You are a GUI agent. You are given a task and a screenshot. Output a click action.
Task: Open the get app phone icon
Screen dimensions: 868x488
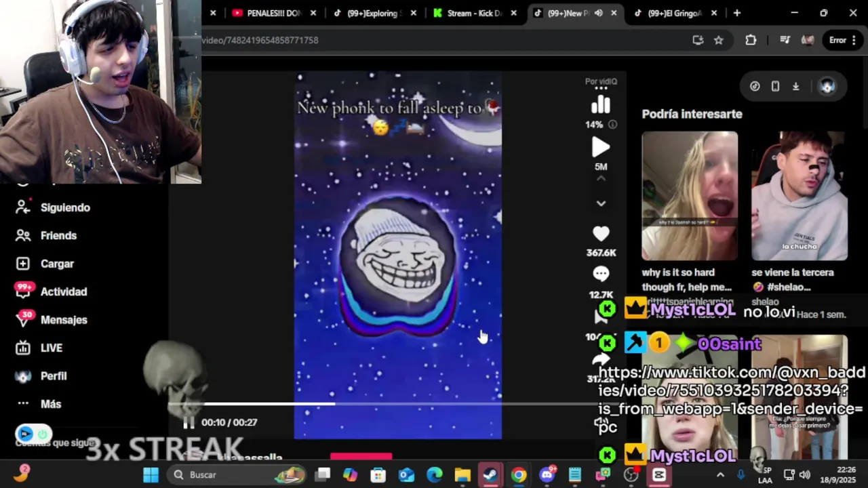pos(775,86)
